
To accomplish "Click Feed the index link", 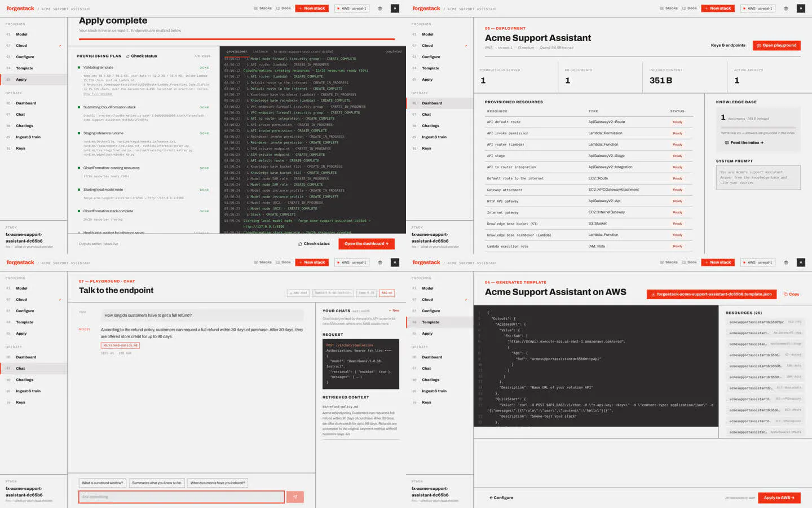I will click(744, 143).
